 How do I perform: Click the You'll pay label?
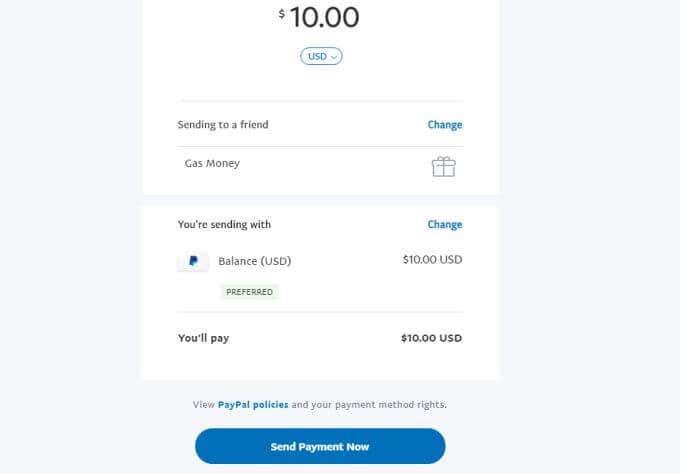[x=203, y=338]
